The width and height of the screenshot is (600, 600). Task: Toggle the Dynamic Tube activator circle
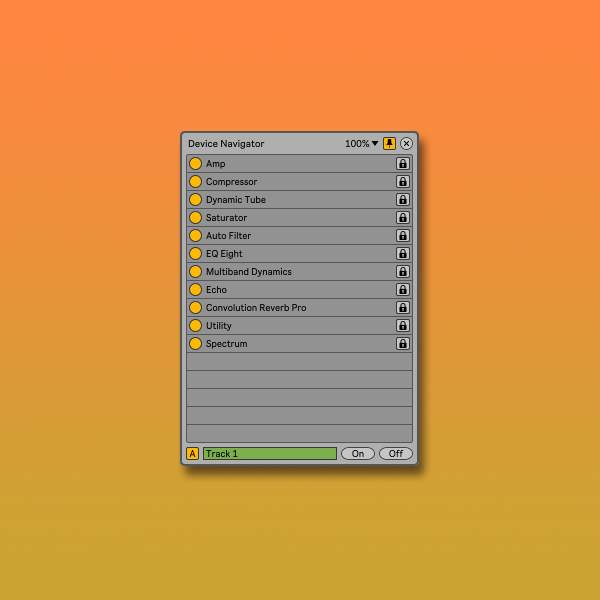pos(196,200)
